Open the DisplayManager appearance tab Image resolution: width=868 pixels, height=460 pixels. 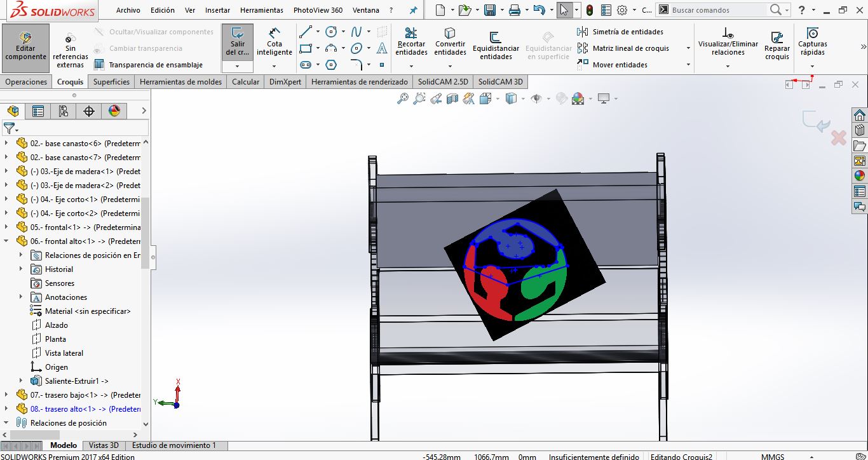[114, 111]
